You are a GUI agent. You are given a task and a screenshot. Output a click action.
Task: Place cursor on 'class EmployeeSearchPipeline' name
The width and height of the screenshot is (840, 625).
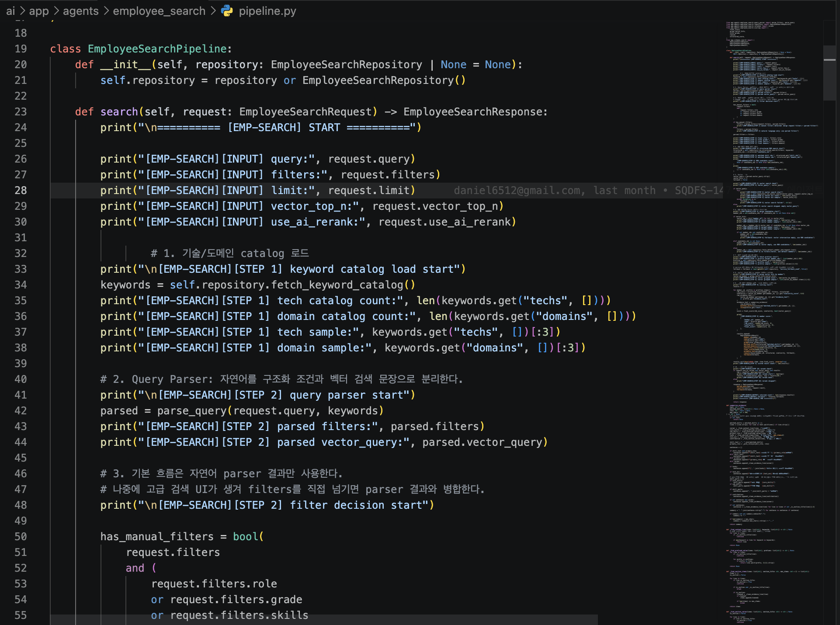pos(157,49)
